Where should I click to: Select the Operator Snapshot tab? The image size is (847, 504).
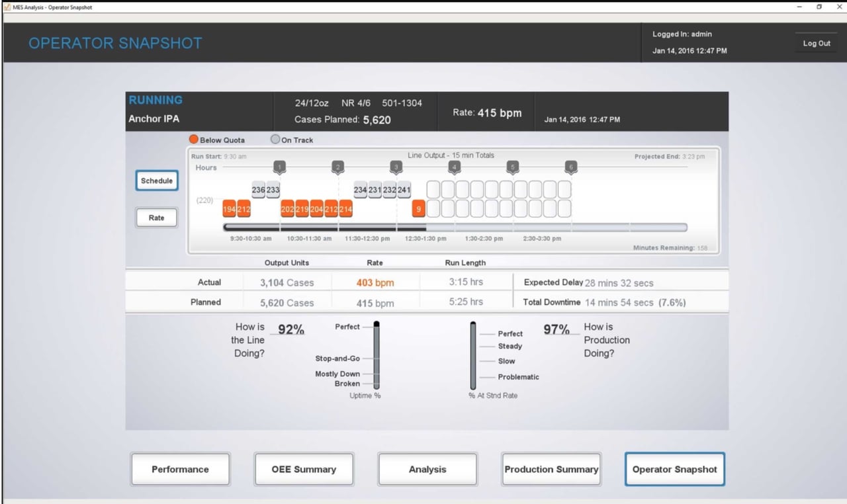click(x=675, y=469)
